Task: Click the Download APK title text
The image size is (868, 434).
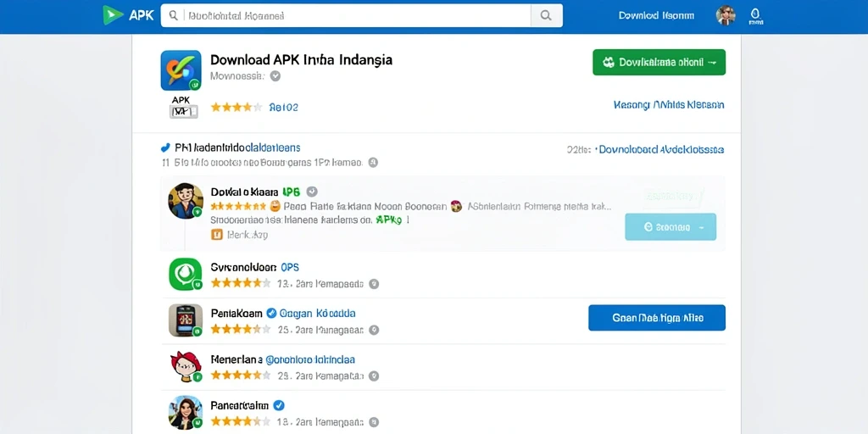Action: pos(302,59)
